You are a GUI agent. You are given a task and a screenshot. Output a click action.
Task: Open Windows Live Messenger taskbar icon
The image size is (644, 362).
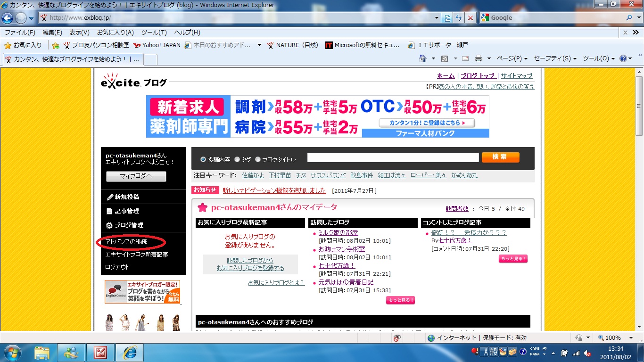coord(72,352)
